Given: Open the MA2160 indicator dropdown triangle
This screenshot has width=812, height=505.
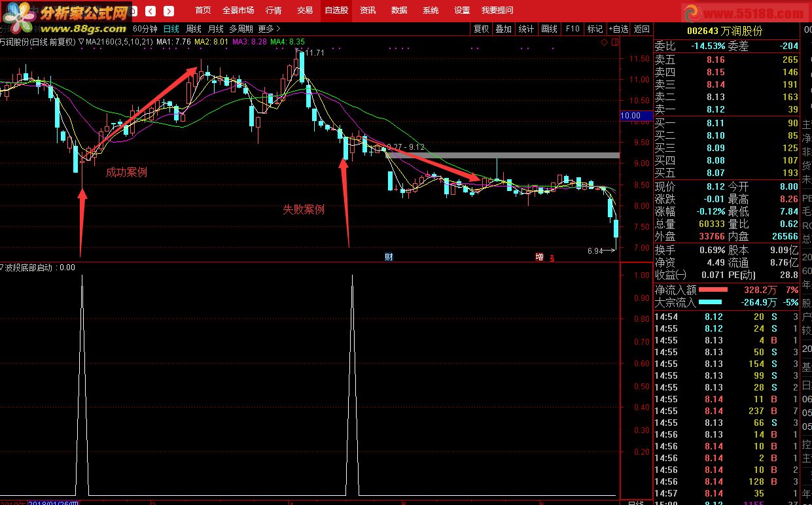Looking at the screenshot, I should point(81,42).
